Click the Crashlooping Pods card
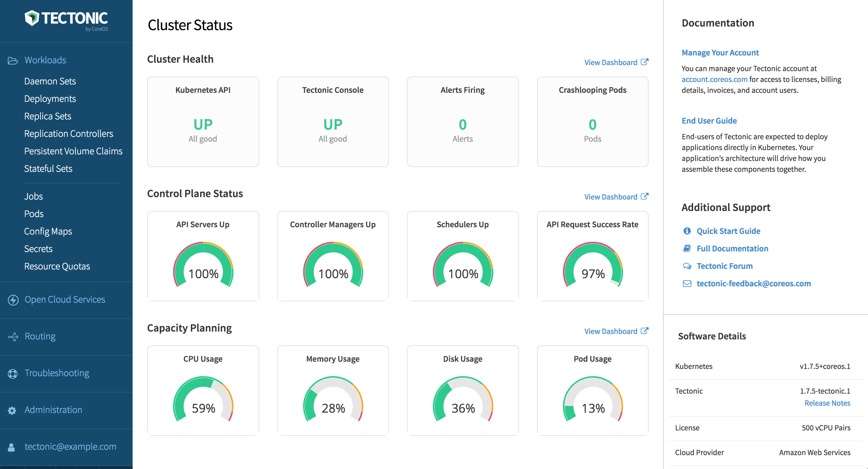This screenshot has width=868, height=469. [x=593, y=122]
